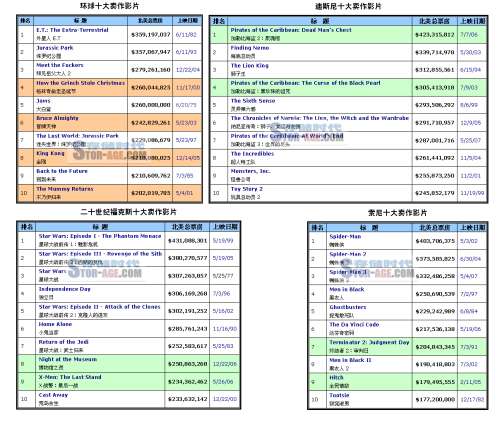500x422 pixels.
Task: Click the 12/17/82 release date link
Action: click(472, 399)
